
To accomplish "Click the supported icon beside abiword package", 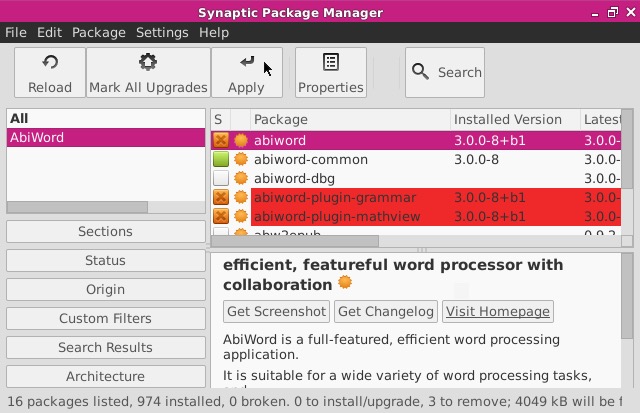I will pyautogui.click(x=240, y=140).
